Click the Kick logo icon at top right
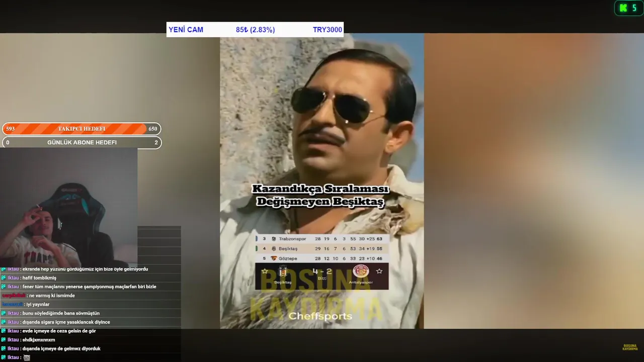Image resolution: width=644 pixels, height=362 pixels. click(x=623, y=8)
